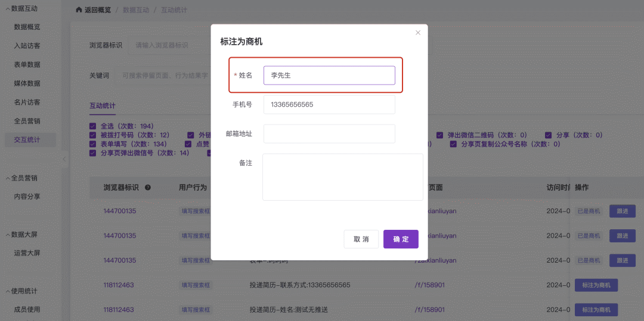Toggle the 弹出微信二维码 checkbox
Image resolution: width=644 pixels, height=321 pixels.
[439, 135]
